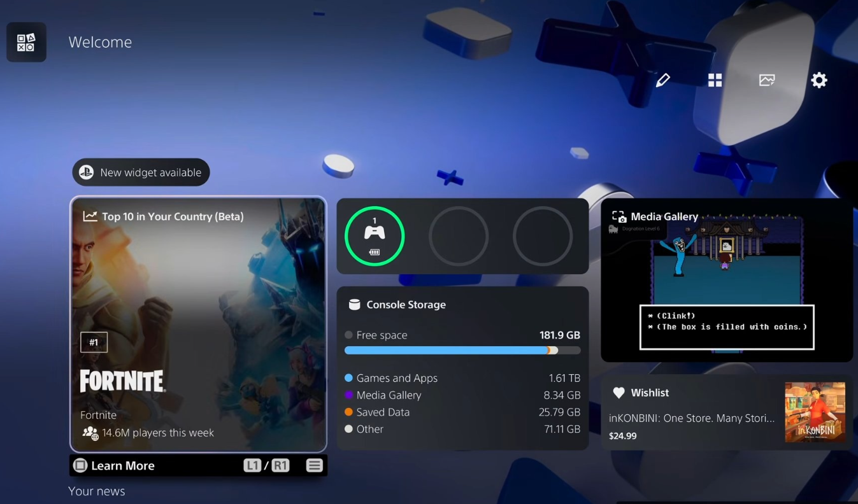Click the purple Media Gallery legend dot
This screenshot has width=858, height=504.
coord(348,395)
